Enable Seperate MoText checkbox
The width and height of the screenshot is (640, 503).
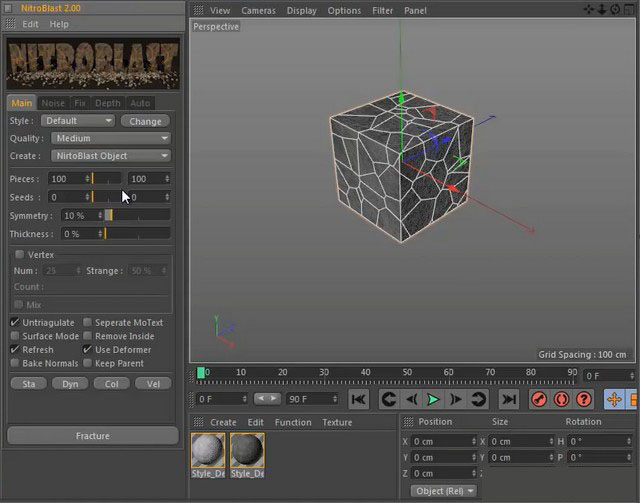click(87, 322)
